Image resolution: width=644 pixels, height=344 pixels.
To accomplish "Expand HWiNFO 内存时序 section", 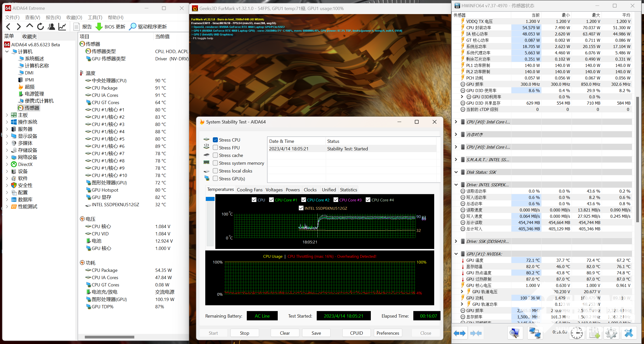I will 456,134.
